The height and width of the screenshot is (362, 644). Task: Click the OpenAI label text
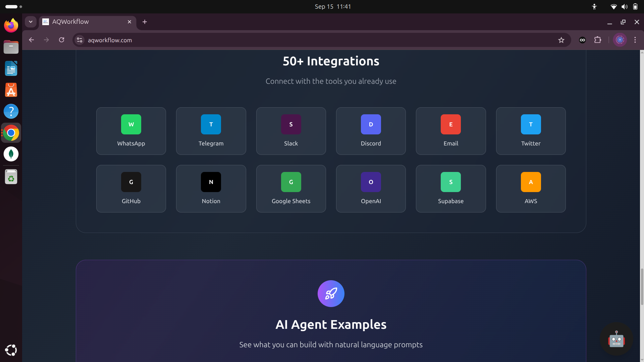[371, 201]
